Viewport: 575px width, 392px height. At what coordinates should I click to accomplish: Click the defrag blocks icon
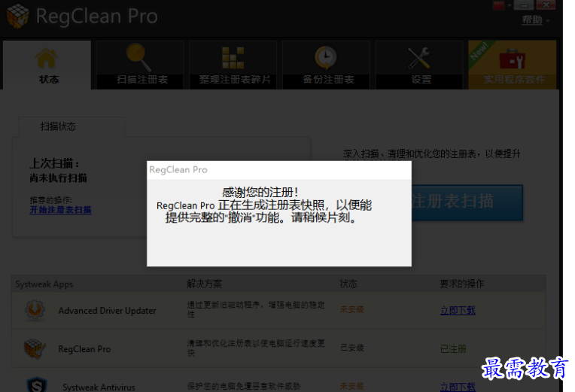pyautogui.click(x=233, y=58)
